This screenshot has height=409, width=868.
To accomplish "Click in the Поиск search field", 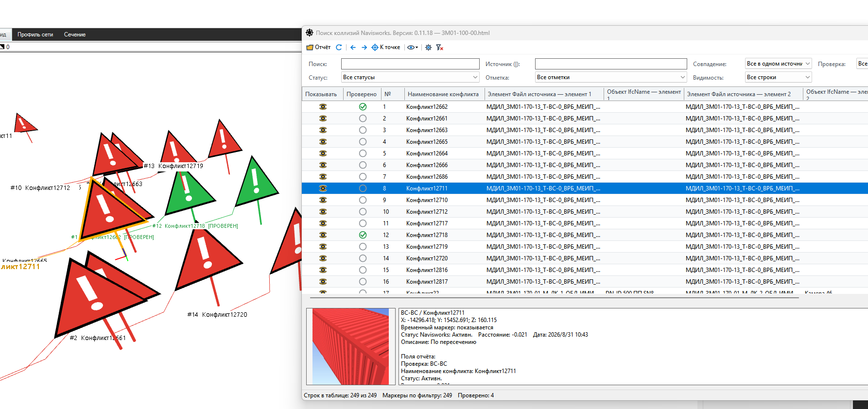I will tap(410, 64).
